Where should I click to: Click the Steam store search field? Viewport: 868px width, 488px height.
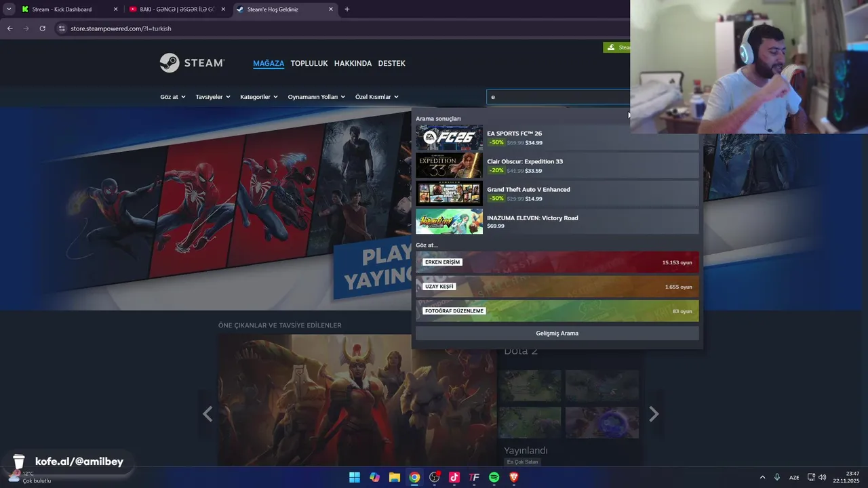[x=558, y=97]
